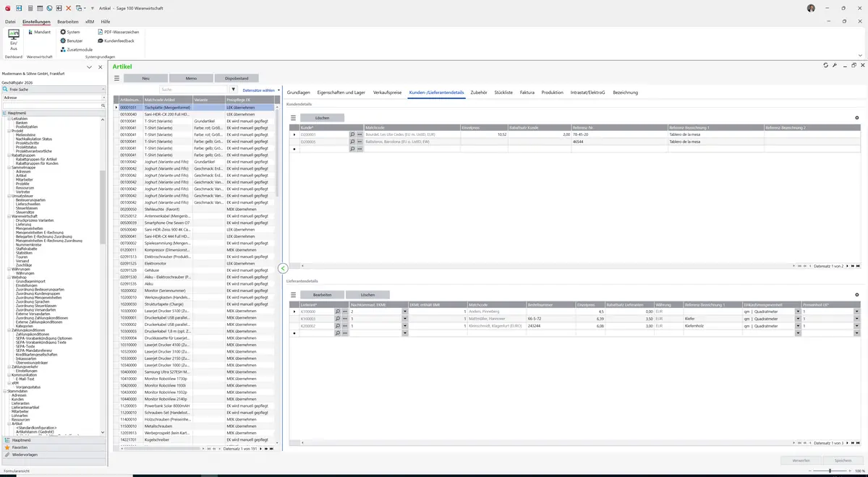868x477 pixels.
Task: Click ellipsis button for Kunde D200005
Action: 359,142
